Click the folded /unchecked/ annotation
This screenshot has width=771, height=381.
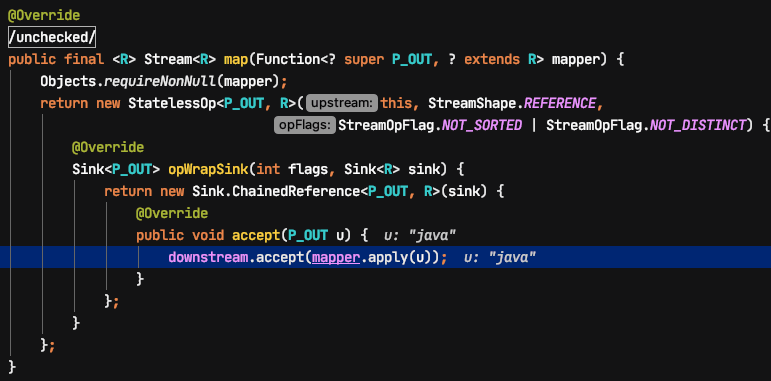click(x=52, y=37)
